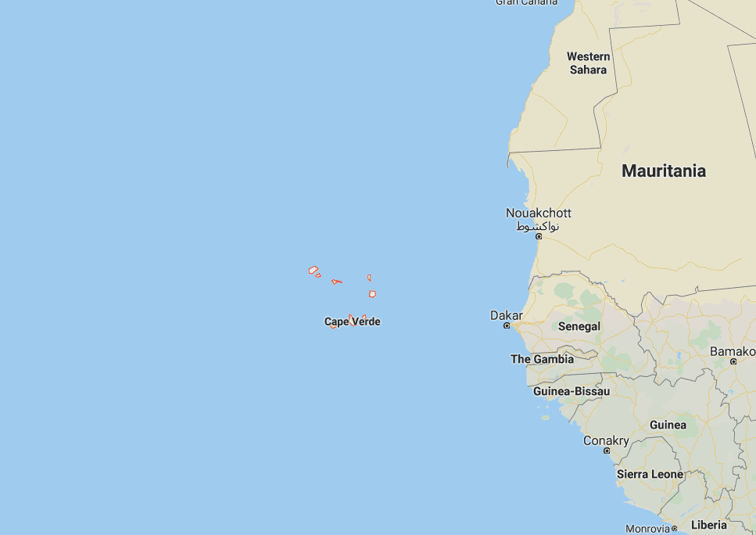Select The Gambia label
The height and width of the screenshot is (535, 756).
pos(542,359)
